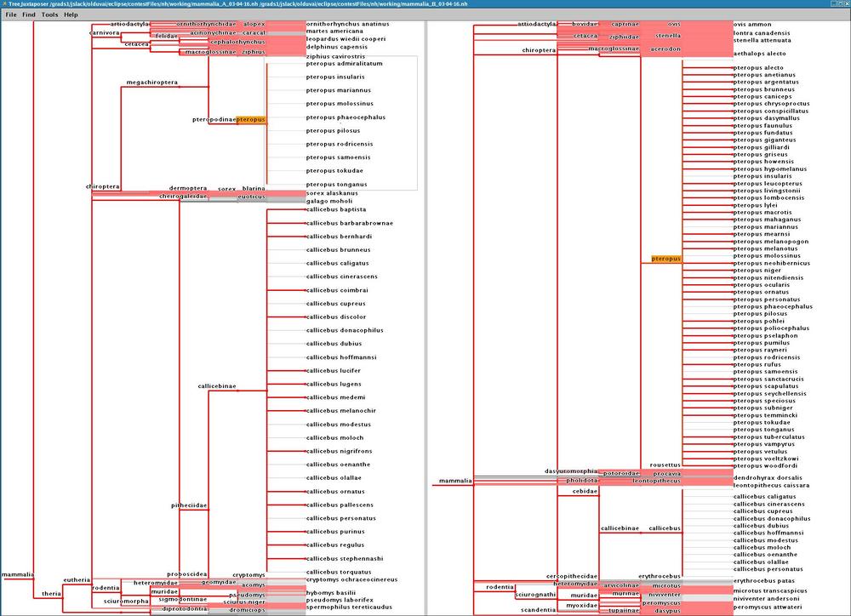The width and height of the screenshot is (851, 616).
Task: Open the Help menu
Action: (71, 14)
